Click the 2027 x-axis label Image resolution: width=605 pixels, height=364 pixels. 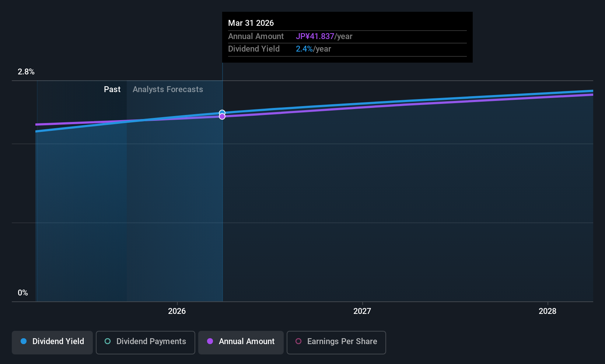tap(362, 311)
